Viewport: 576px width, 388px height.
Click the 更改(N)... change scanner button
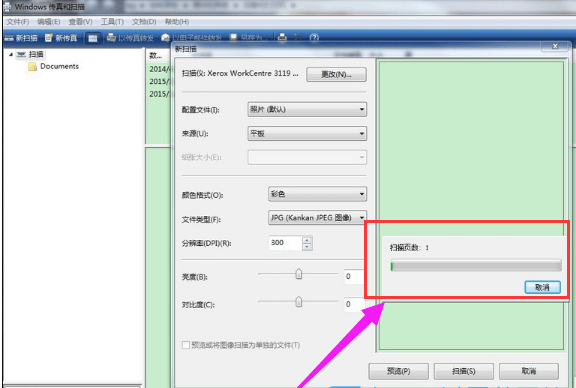click(x=336, y=75)
